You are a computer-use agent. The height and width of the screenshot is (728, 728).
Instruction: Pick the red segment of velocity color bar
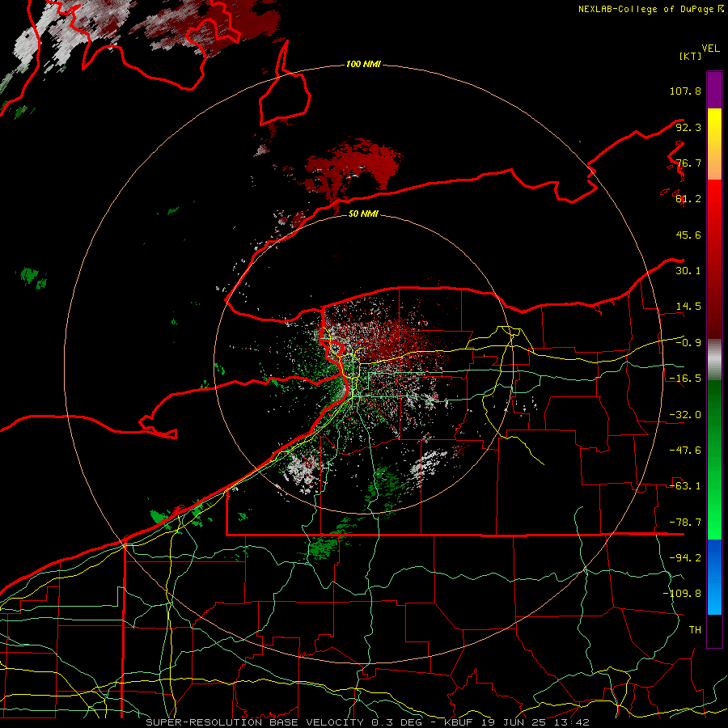pyautogui.click(x=714, y=259)
